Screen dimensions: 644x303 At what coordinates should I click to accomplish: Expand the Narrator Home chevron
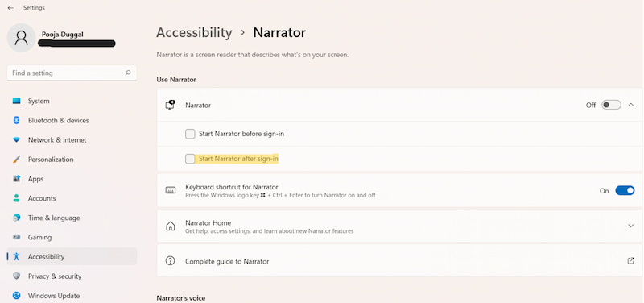(631, 226)
